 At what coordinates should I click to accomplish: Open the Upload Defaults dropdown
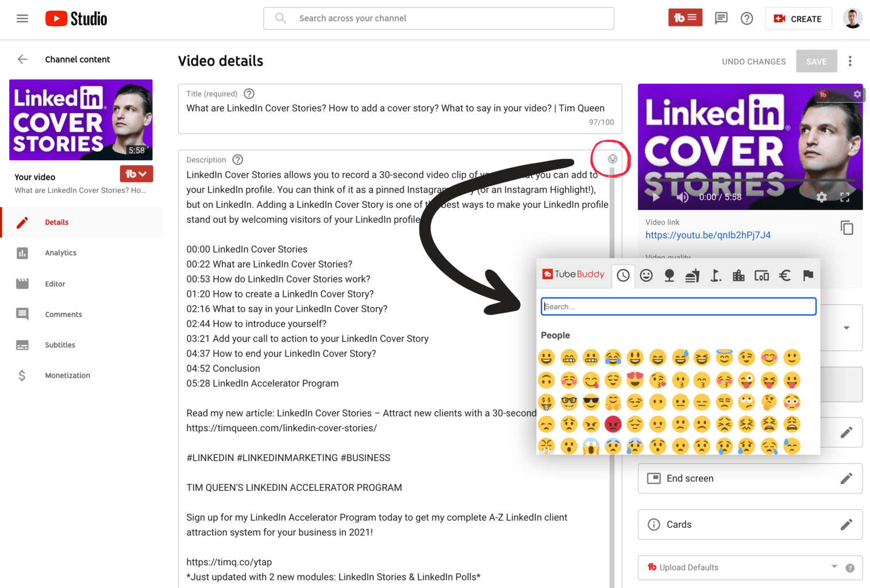tap(834, 567)
